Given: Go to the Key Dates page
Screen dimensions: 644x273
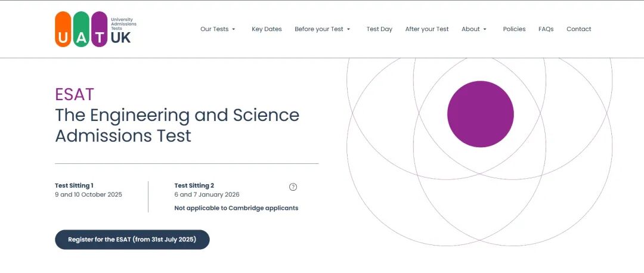Looking at the screenshot, I should coord(267,29).
